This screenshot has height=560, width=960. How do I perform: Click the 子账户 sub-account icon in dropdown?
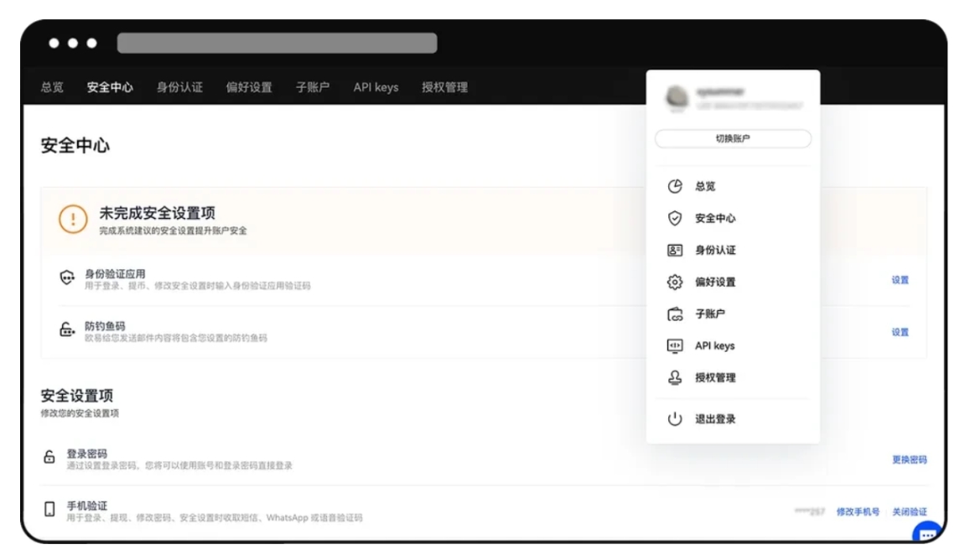coord(675,314)
